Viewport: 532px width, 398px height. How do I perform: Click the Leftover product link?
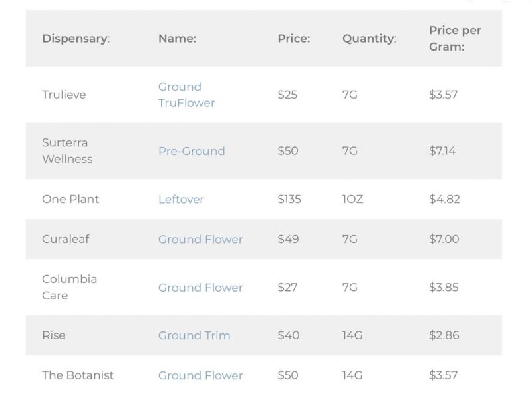click(181, 199)
